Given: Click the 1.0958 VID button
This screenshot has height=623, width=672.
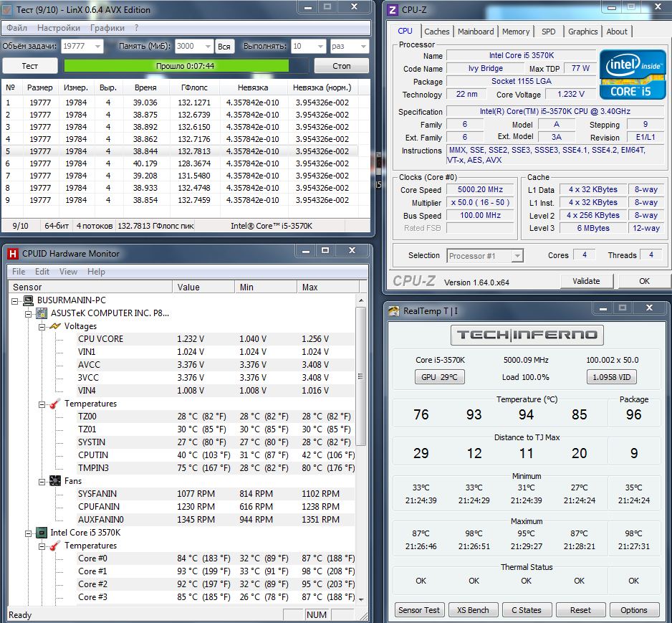Looking at the screenshot, I should pyautogui.click(x=612, y=377).
